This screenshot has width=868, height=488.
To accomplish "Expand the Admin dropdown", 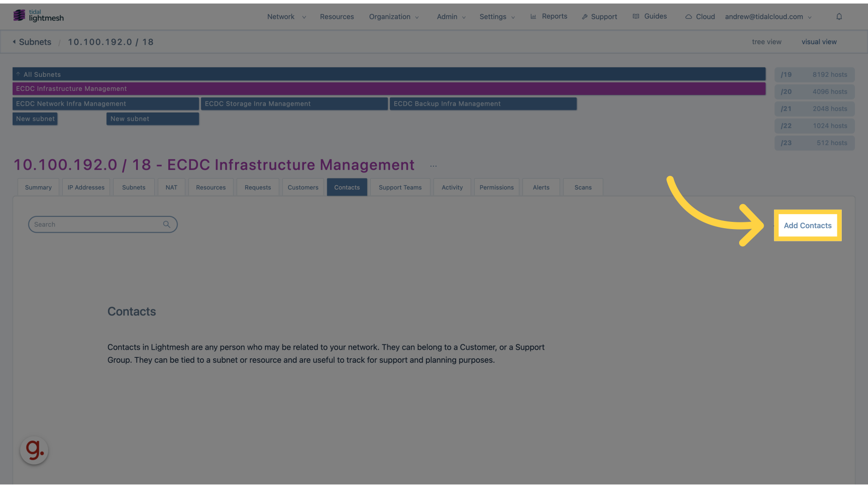I will [x=451, y=17].
